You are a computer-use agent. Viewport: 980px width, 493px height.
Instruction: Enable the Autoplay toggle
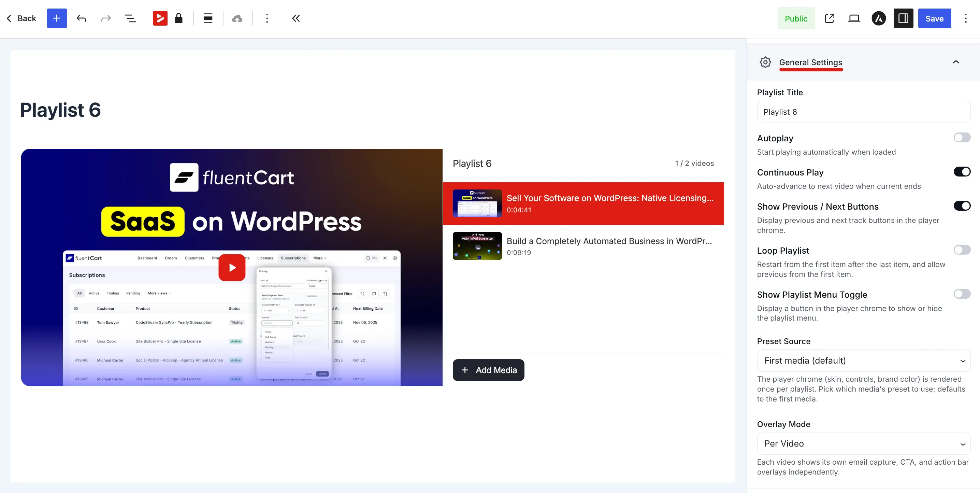pyautogui.click(x=962, y=138)
